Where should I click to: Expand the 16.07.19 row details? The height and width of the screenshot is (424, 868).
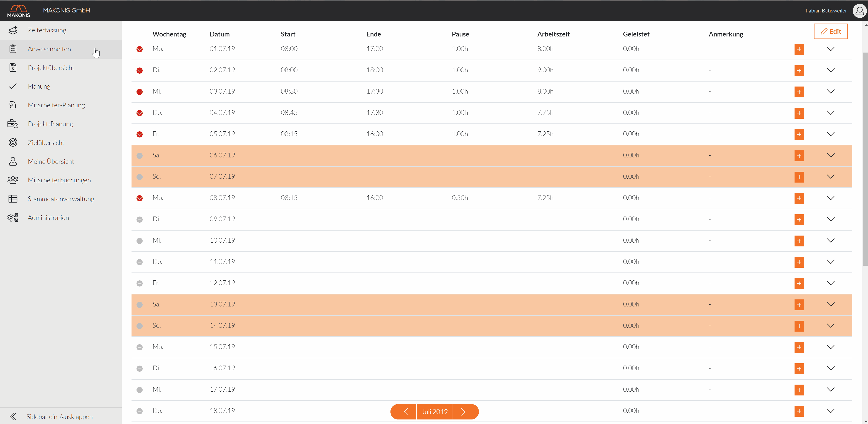coord(831,368)
